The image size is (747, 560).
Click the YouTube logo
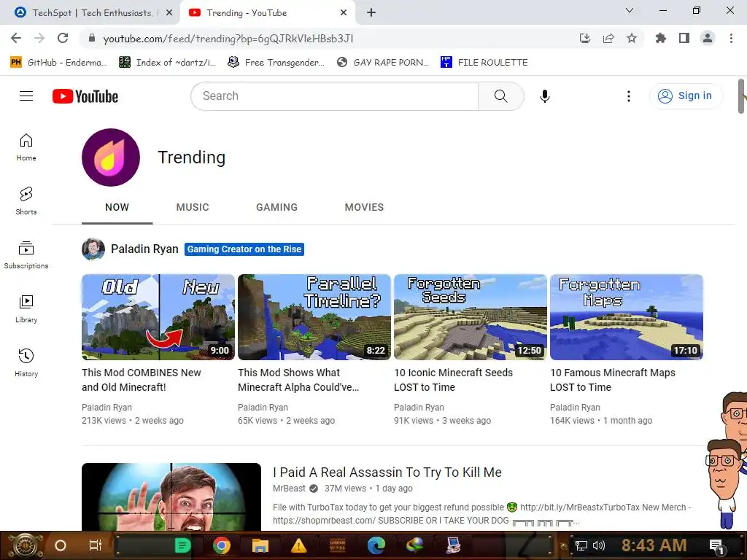85,96
